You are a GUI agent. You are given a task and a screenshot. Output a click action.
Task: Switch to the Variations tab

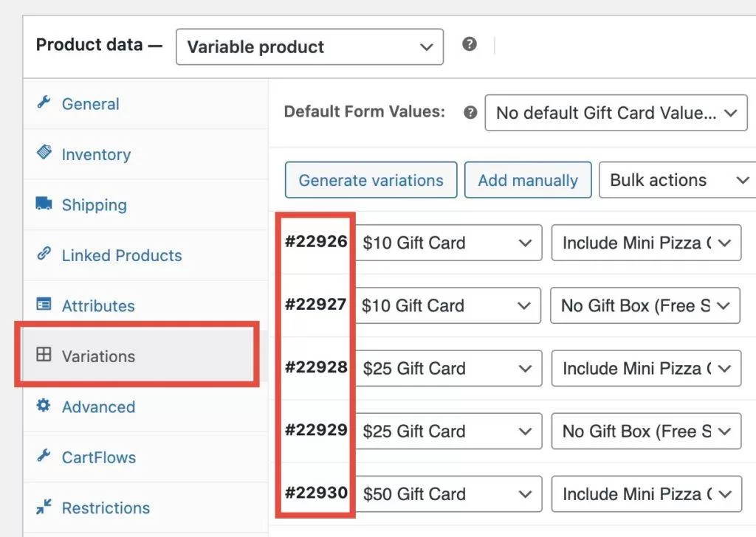pyautogui.click(x=98, y=356)
